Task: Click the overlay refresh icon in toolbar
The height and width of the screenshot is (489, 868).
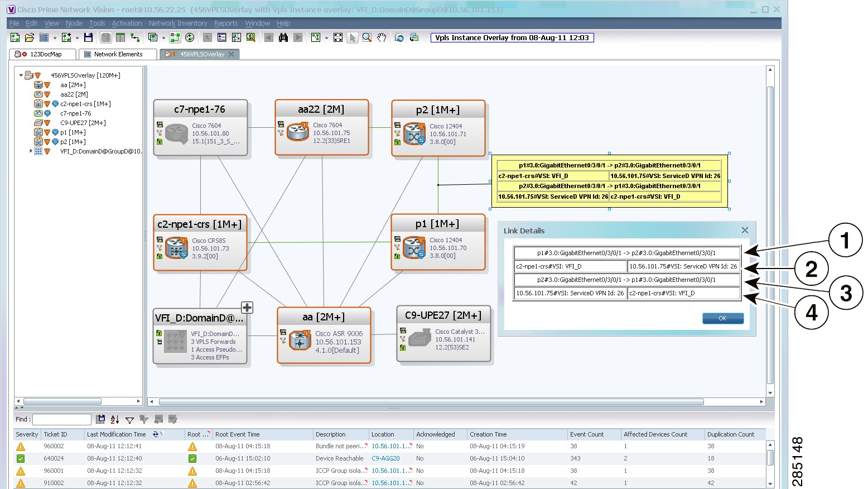Action: click(399, 37)
